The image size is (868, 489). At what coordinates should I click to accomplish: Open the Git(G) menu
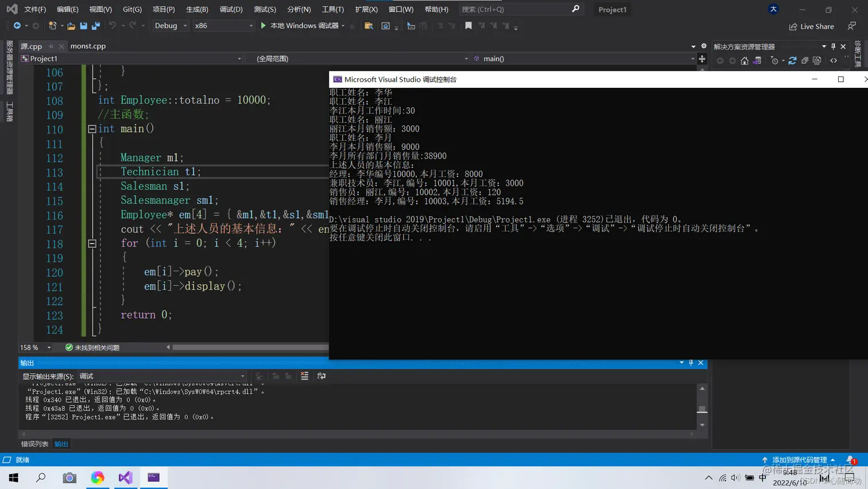(133, 9)
